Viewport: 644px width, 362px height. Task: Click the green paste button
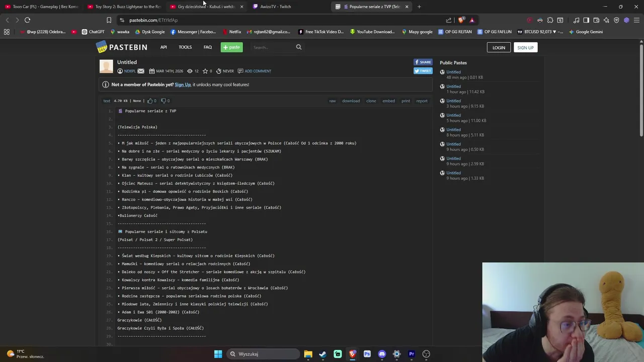click(x=231, y=47)
